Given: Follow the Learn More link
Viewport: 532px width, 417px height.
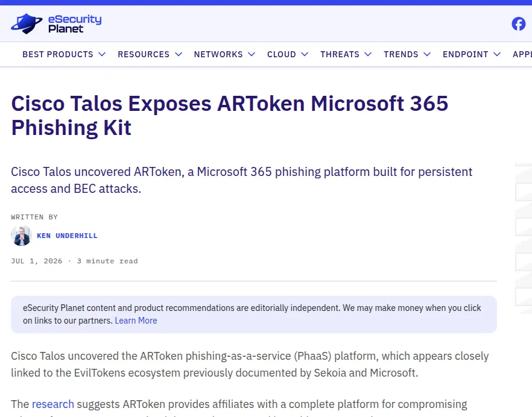Looking at the screenshot, I should [x=136, y=321].
